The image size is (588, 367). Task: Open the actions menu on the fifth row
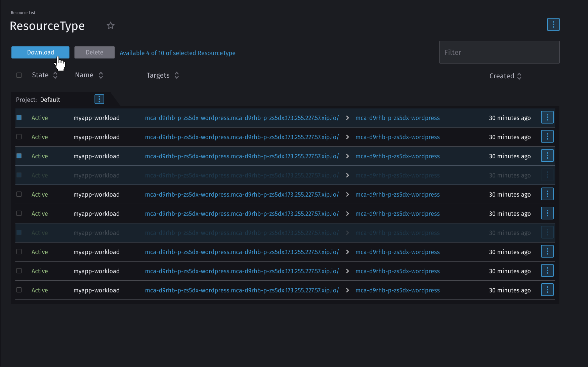tap(547, 194)
